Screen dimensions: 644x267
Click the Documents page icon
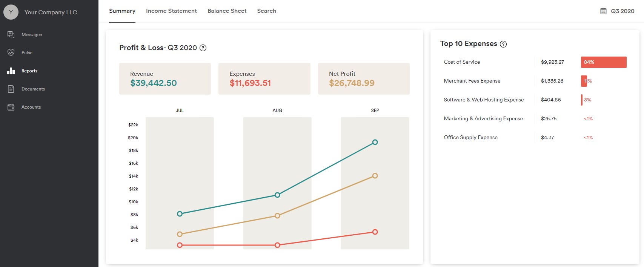point(11,89)
